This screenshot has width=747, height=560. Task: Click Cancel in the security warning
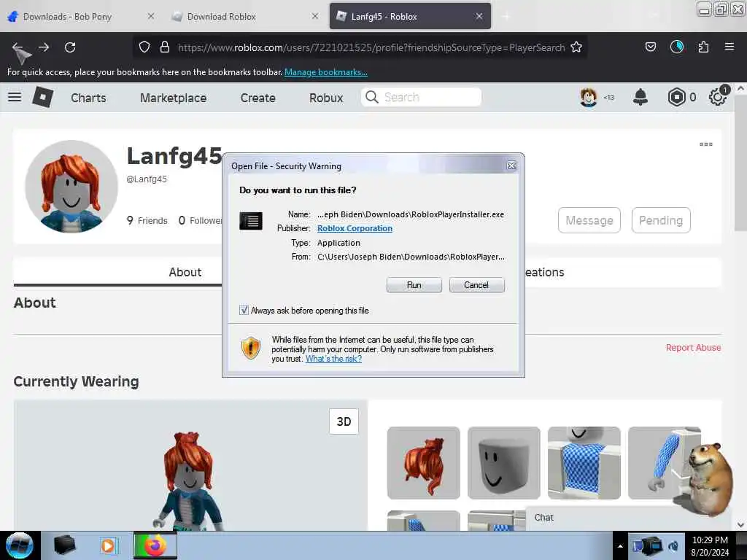tap(476, 285)
